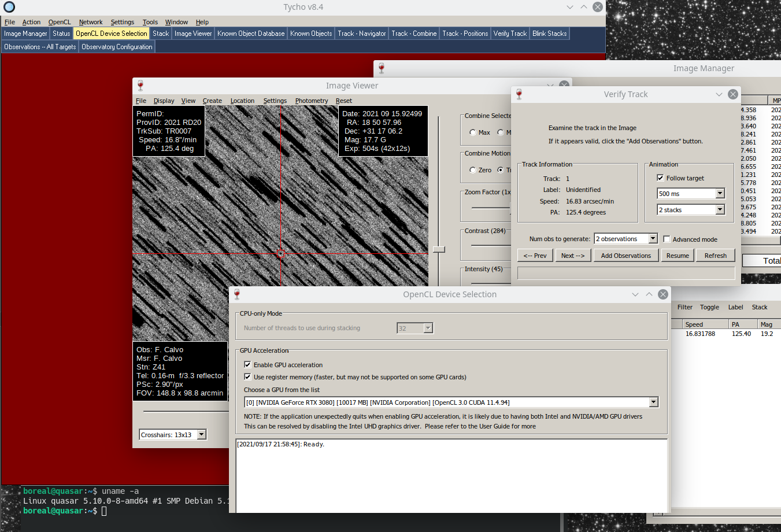Click the Intensity (45) slider track

(490, 283)
